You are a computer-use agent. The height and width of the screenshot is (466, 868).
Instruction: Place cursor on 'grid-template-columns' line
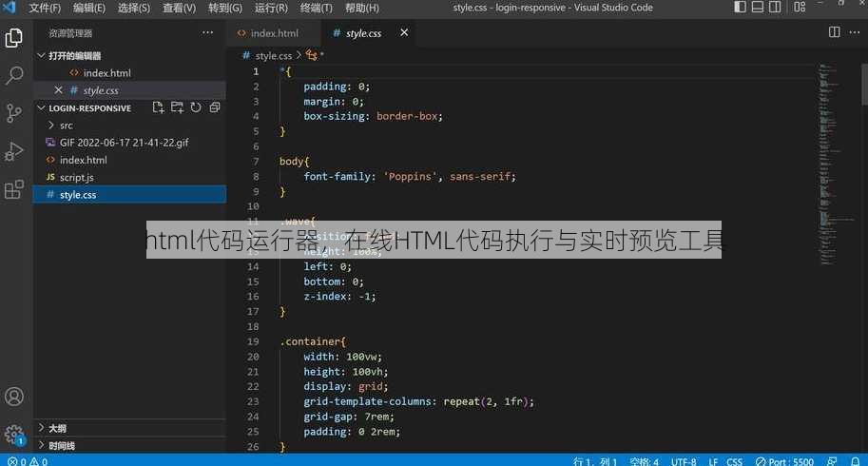pyautogui.click(x=418, y=401)
